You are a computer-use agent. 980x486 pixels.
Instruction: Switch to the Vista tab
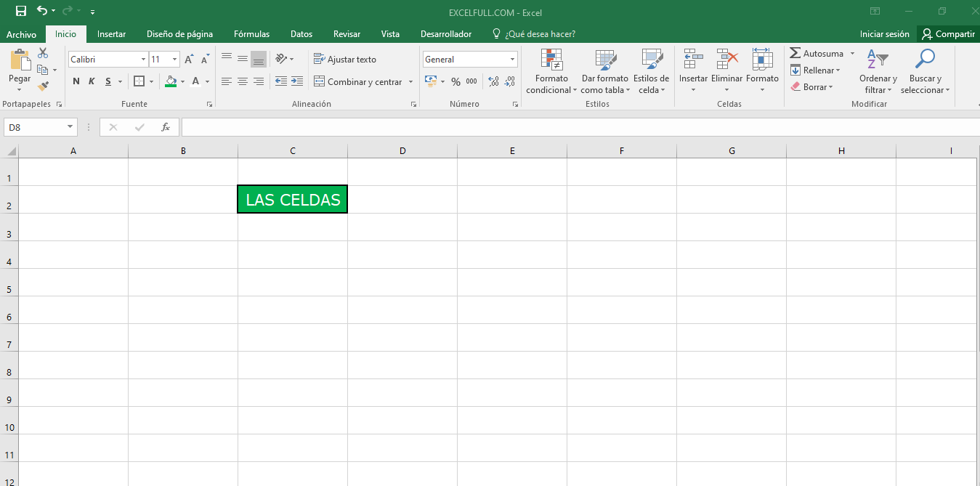(x=390, y=34)
